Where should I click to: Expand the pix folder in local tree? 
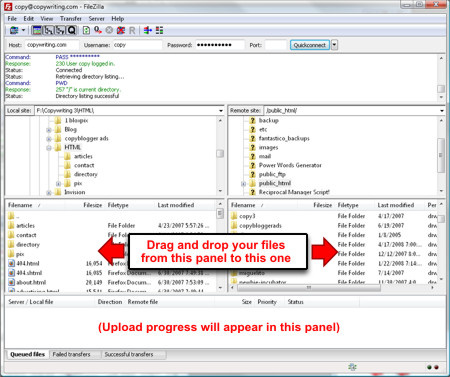[58, 184]
